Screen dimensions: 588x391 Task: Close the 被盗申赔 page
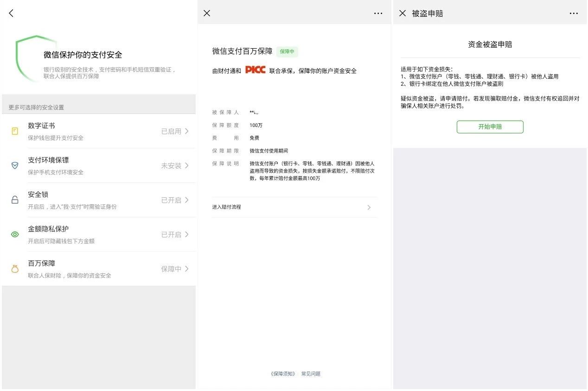coord(403,13)
